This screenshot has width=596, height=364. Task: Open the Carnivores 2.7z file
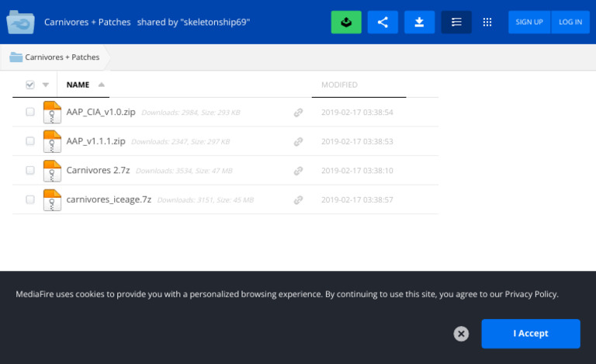pos(98,171)
